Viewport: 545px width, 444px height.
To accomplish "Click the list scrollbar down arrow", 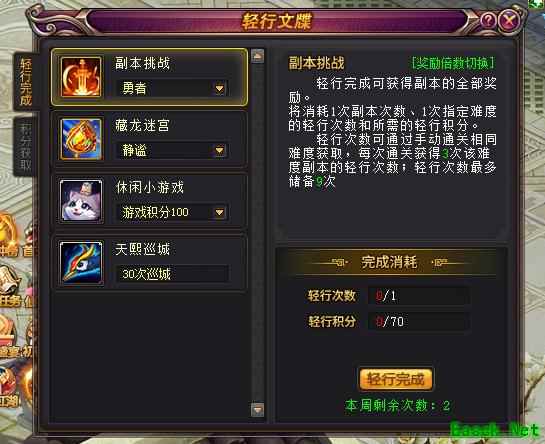I will (x=258, y=410).
